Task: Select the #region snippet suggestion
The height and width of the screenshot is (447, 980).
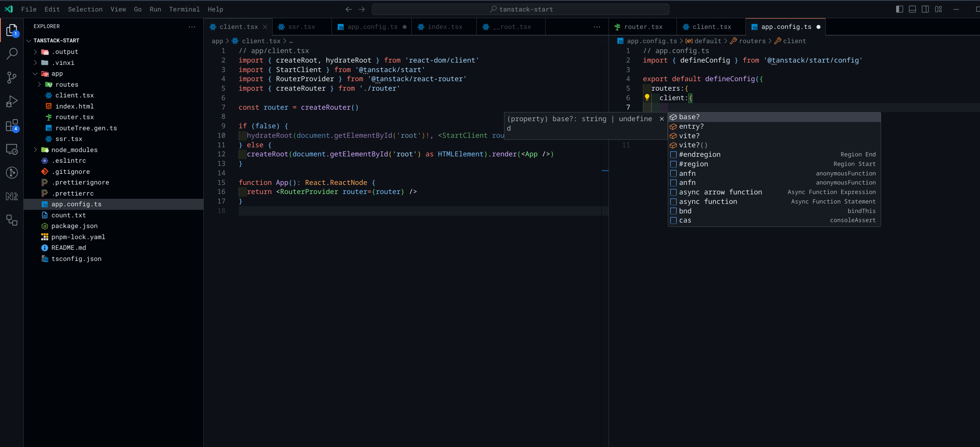Action: point(774,164)
